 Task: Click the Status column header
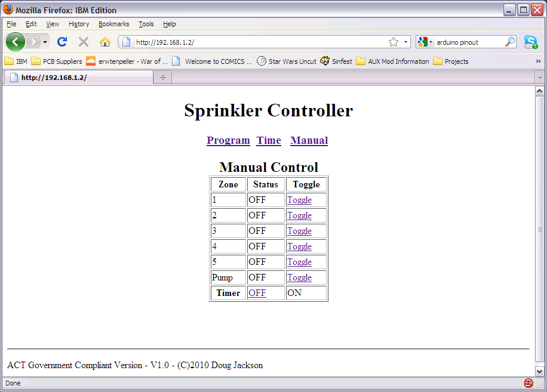(x=266, y=184)
